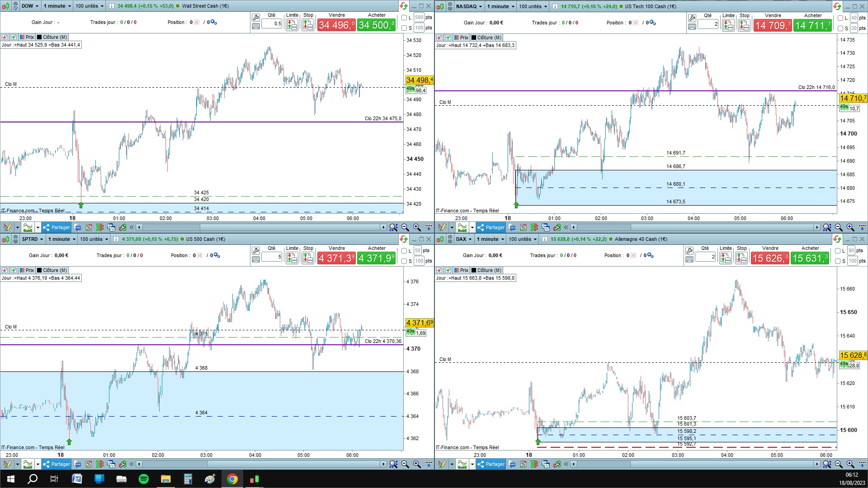Enable the L 500 pts checkbox in DOW

click(x=405, y=18)
